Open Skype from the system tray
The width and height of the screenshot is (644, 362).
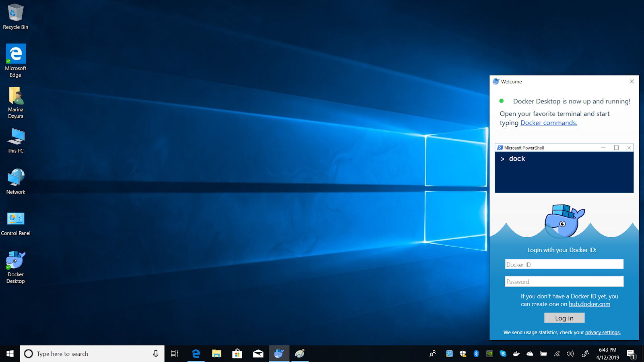(x=503, y=354)
